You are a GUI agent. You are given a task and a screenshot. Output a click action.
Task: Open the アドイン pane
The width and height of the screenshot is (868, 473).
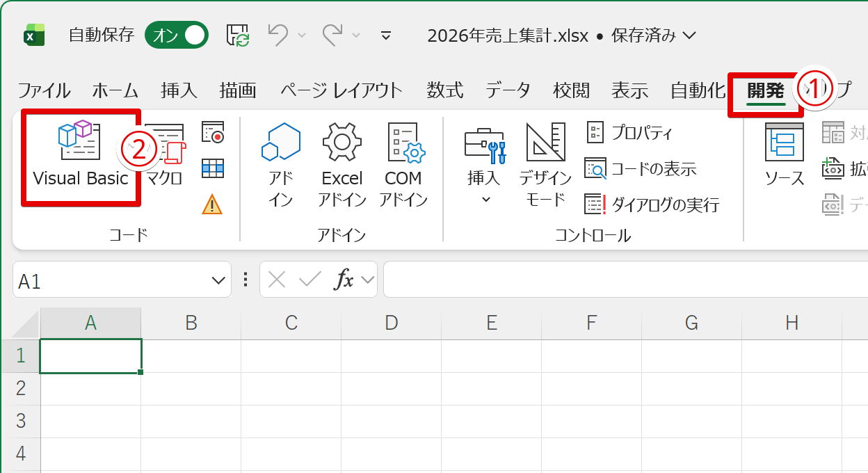pyautogui.click(x=281, y=160)
